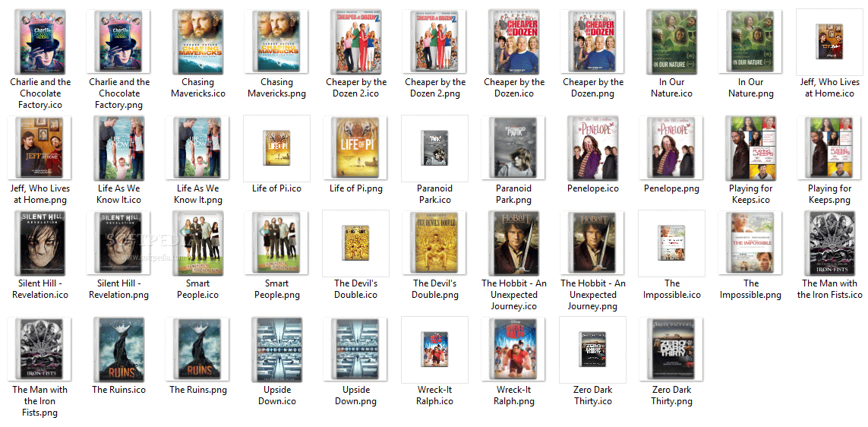Select the Zero Dark Thirty.ico icon
The width and height of the screenshot is (868, 427).
click(592, 349)
